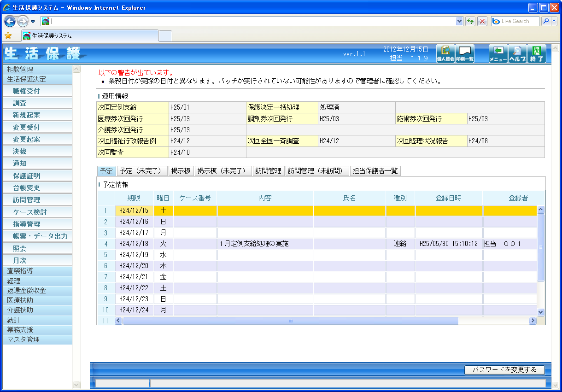Image resolution: width=562 pixels, height=392 pixels.
Task: Select 月次 in the sidebar menu
Action: coord(37,261)
